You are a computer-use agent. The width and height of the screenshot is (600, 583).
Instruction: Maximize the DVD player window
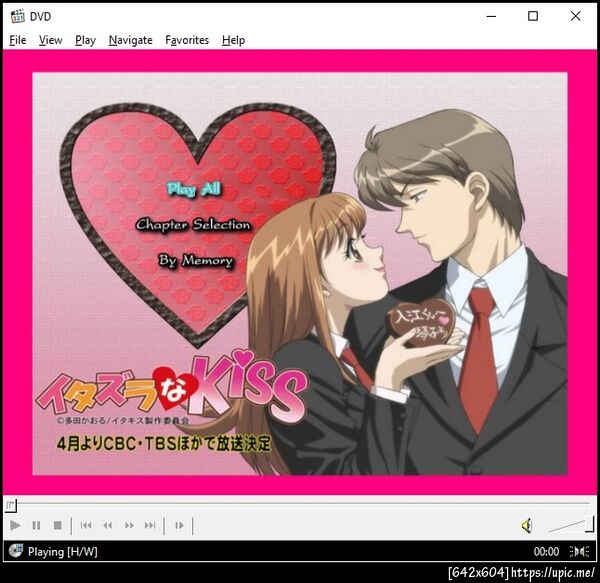point(533,16)
